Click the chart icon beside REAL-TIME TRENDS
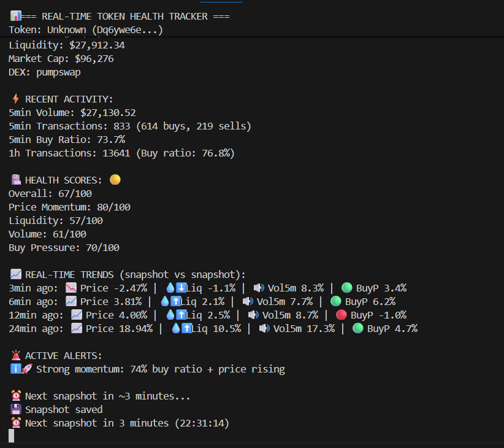This screenshot has height=448, width=504. [16, 274]
